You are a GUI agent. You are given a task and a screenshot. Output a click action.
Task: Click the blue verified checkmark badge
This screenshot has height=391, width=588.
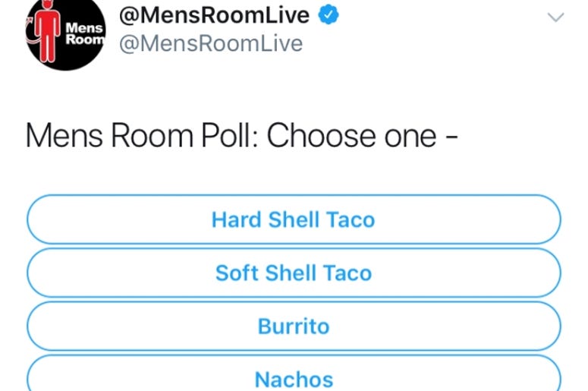coord(328,14)
